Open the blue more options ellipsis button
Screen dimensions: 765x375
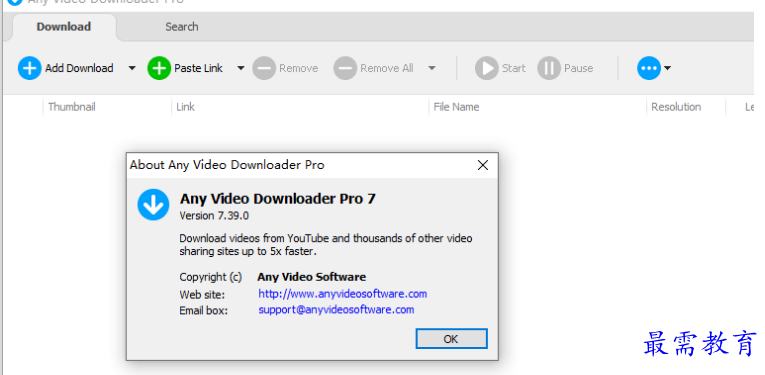click(x=649, y=68)
